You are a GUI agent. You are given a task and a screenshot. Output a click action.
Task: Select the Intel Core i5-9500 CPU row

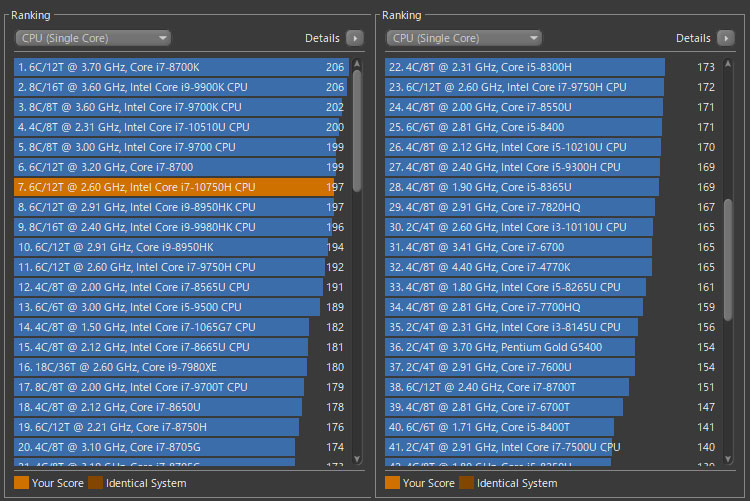(x=181, y=307)
